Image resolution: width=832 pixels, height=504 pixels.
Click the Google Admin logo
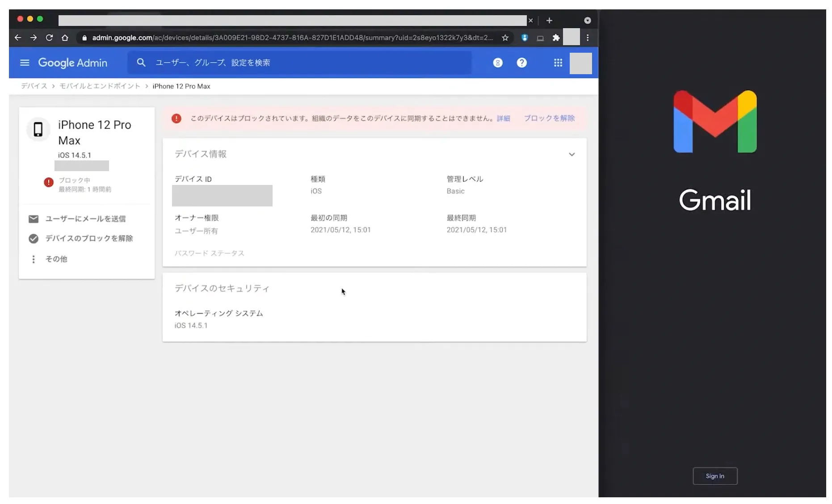[72, 63]
